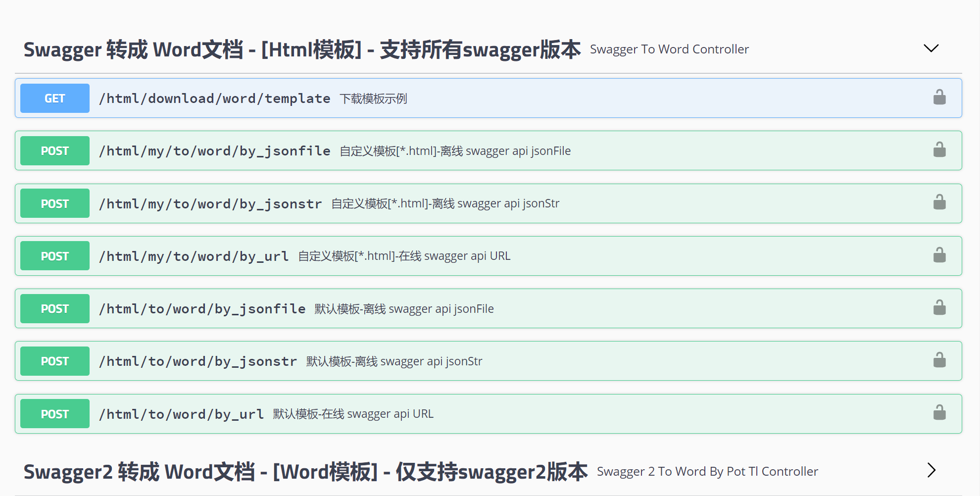Click lock icon on /html/download/word/template row
Viewport: 980px width, 496px height.
pos(939,97)
